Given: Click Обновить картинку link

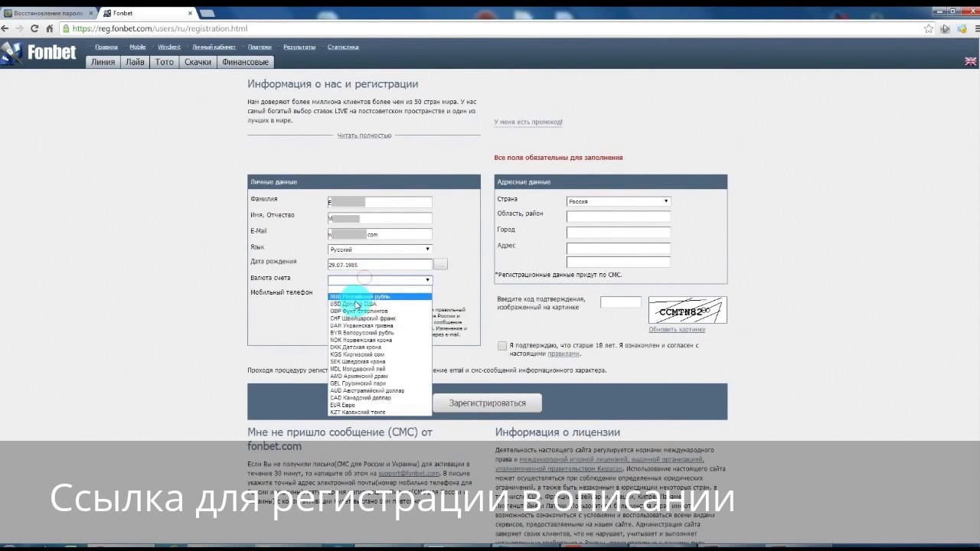Looking at the screenshot, I should click(677, 330).
